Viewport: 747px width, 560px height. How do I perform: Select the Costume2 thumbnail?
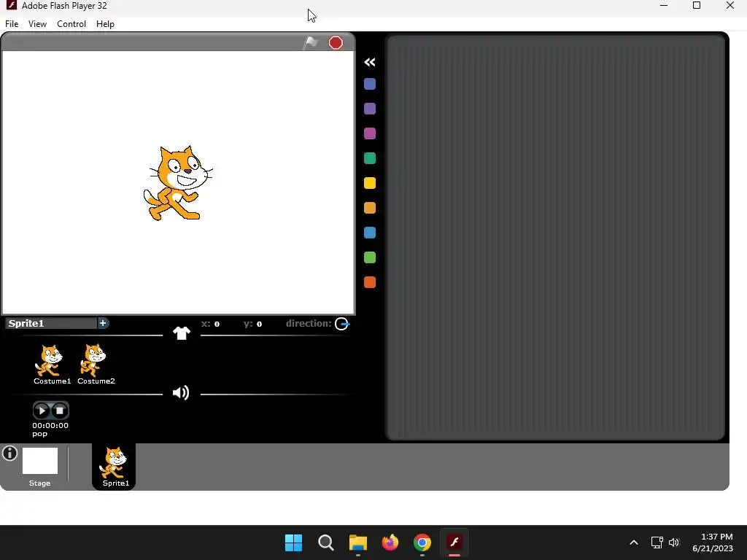[x=96, y=365]
